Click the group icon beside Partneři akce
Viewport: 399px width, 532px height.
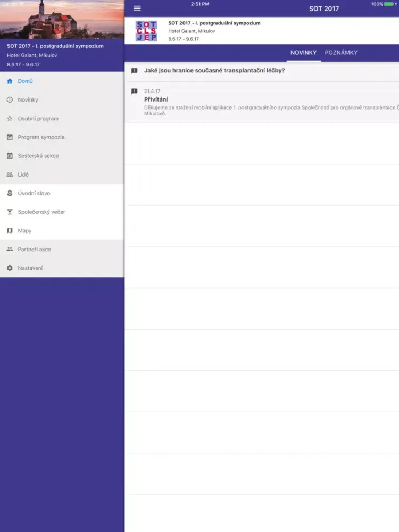coord(10,249)
